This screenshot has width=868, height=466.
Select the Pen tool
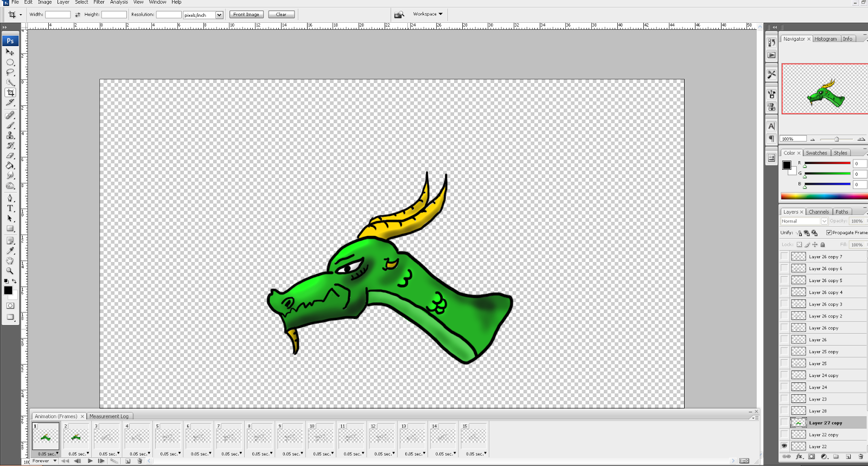[x=10, y=198]
